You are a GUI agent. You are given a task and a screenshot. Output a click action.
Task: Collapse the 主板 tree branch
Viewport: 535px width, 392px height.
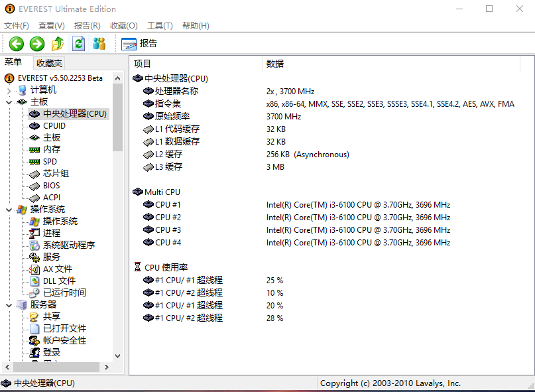pos(7,101)
